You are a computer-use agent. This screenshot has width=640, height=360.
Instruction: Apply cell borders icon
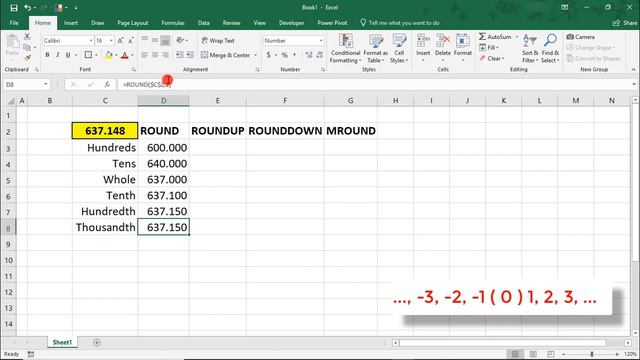[x=88, y=55]
